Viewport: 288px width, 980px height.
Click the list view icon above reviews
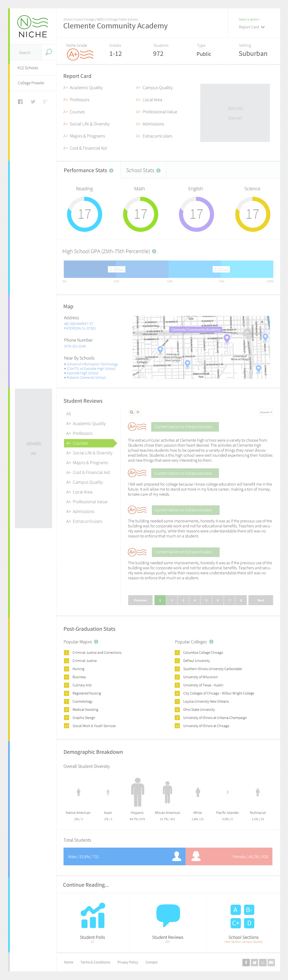pos(138,412)
